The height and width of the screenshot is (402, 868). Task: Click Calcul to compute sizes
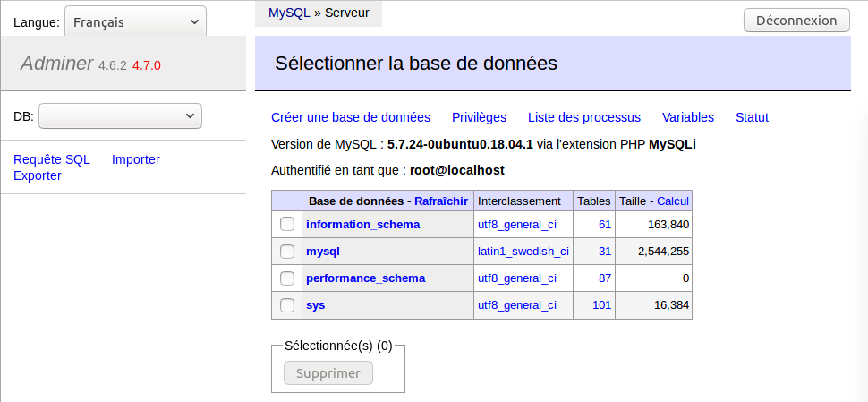coord(673,201)
